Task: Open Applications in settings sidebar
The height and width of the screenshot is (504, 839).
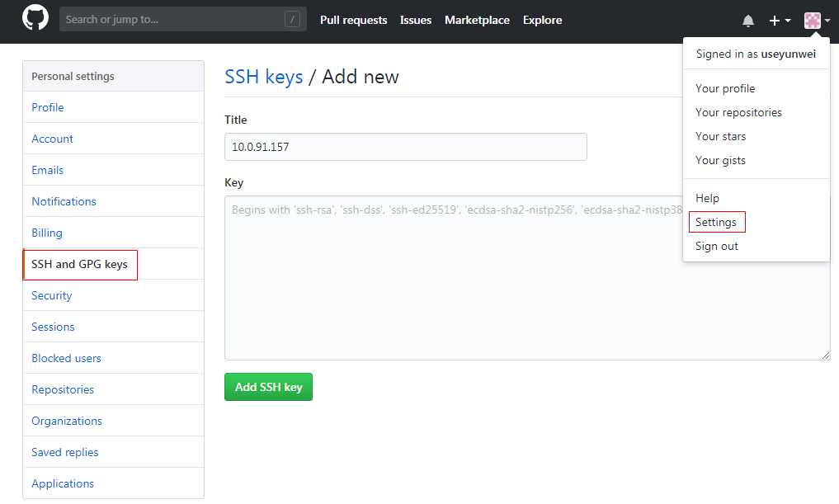Action: coord(114,483)
